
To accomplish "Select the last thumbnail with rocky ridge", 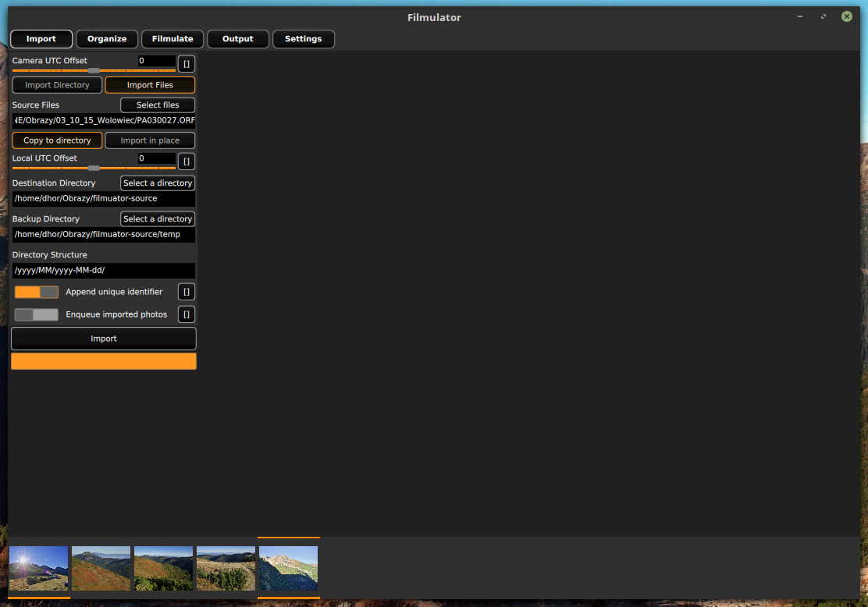I will click(x=288, y=568).
